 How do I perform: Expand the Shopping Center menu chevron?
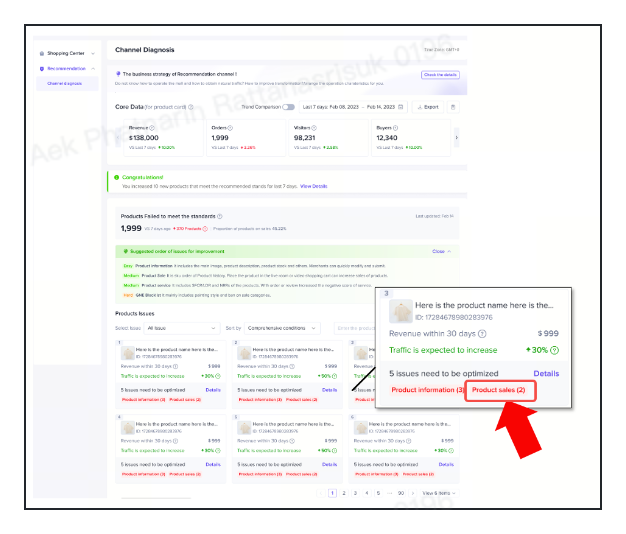click(x=93, y=53)
